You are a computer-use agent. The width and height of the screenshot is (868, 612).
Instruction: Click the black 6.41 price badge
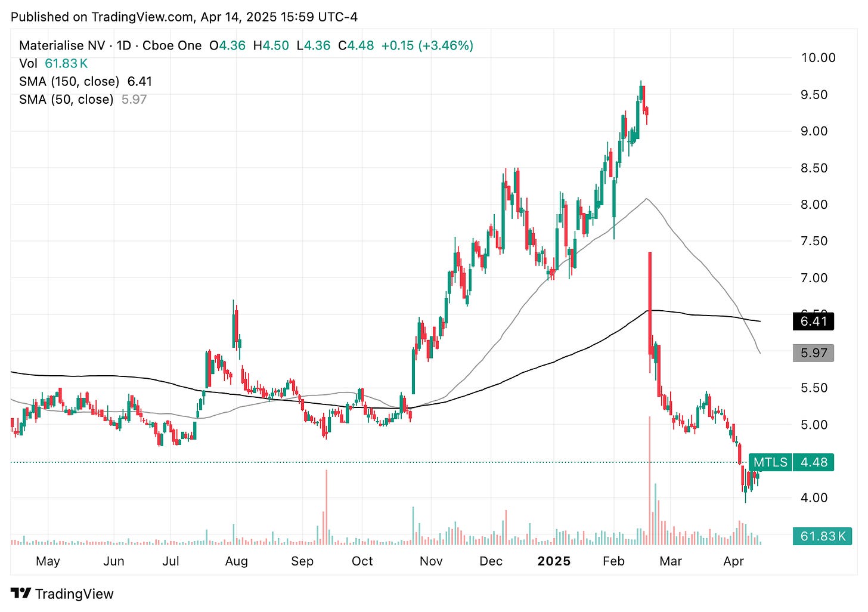[813, 322]
